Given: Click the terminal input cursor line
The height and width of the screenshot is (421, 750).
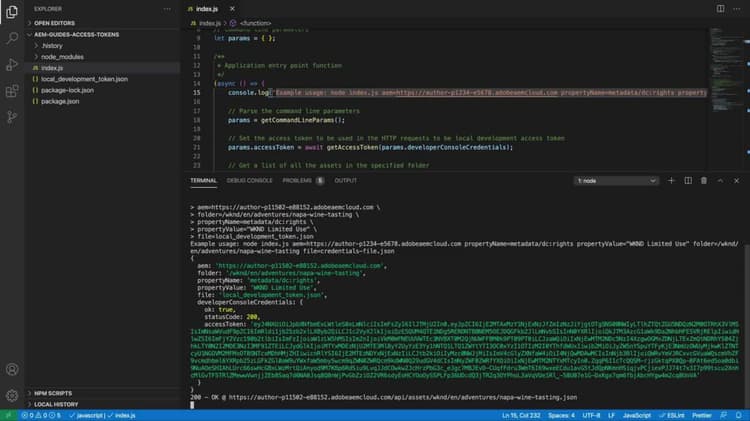Looking at the screenshot, I should click(192, 405).
